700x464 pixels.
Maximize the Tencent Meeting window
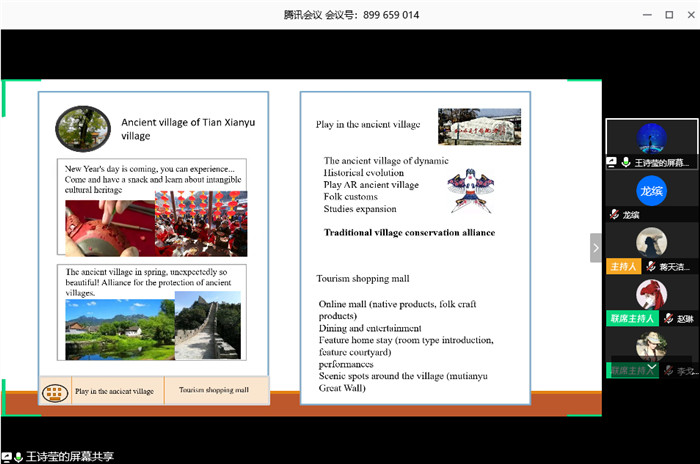[x=667, y=15]
